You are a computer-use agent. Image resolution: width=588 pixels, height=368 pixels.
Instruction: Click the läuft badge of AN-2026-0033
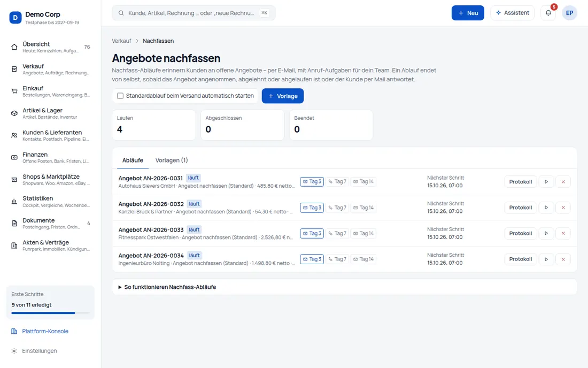point(194,229)
